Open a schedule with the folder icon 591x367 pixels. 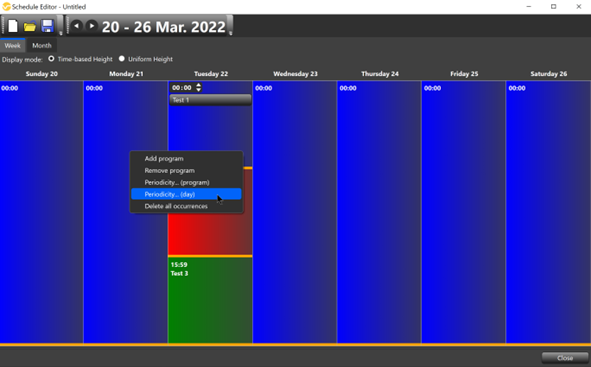(x=30, y=26)
